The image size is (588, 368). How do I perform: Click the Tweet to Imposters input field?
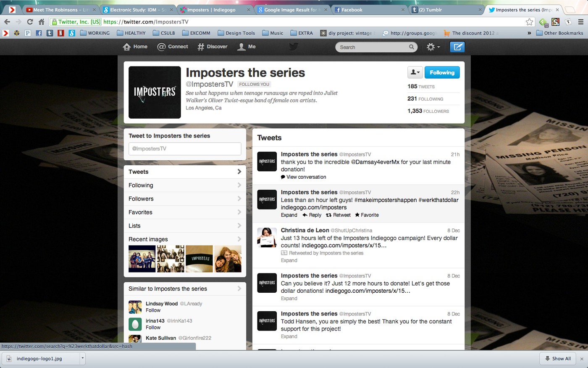click(185, 148)
